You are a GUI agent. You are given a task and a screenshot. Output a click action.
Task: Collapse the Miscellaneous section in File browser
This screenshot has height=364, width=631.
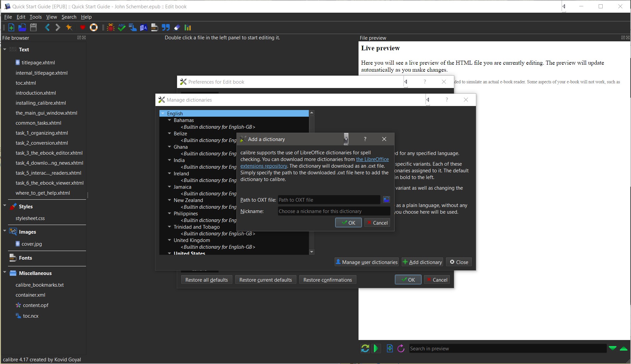coord(5,272)
